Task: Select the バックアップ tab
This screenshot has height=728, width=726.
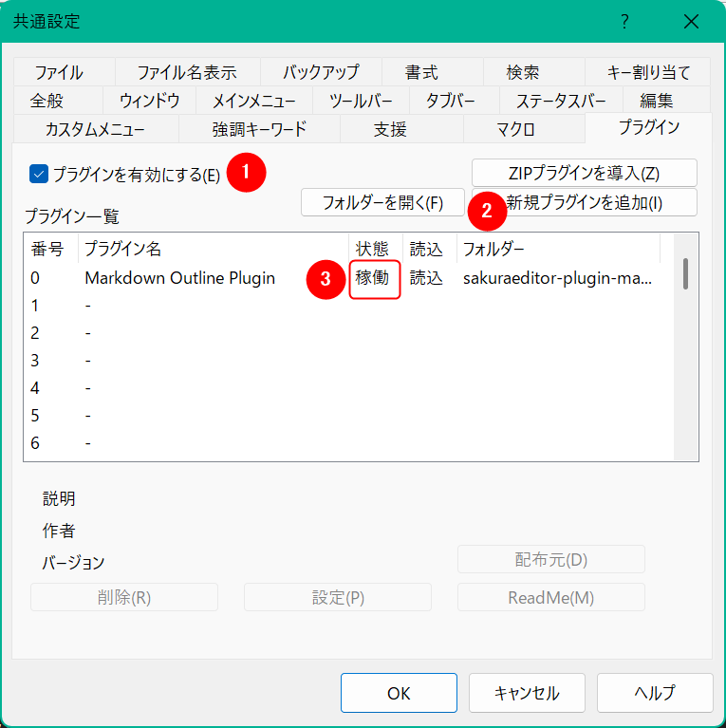Action: (x=321, y=72)
